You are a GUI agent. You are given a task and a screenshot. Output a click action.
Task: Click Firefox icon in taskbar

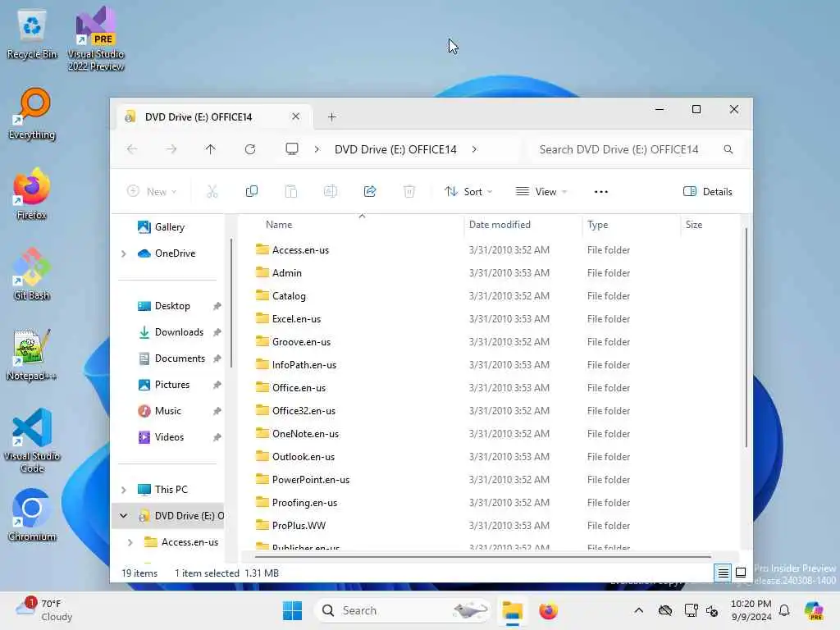[x=549, y=610]
